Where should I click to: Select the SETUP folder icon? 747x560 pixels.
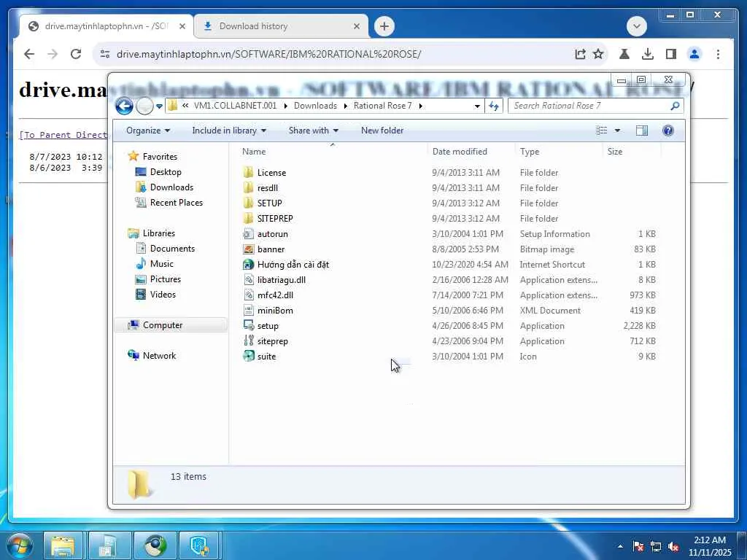coord(248,203)
